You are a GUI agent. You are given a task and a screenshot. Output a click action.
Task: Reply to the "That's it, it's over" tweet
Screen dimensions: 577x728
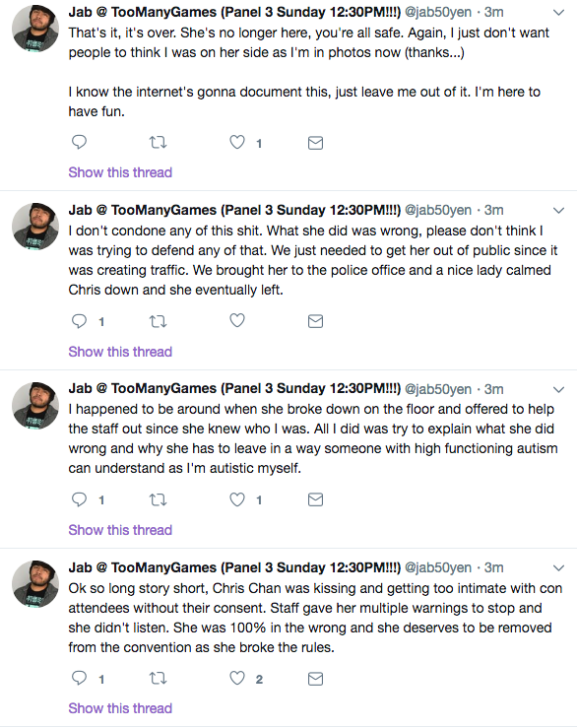click(79, 142)
